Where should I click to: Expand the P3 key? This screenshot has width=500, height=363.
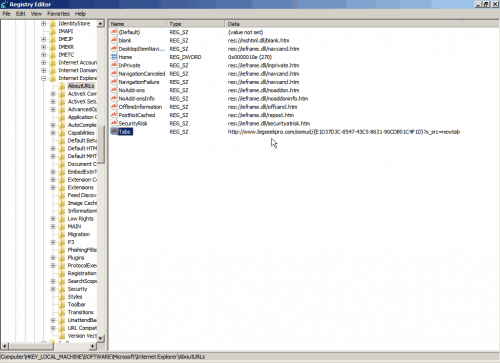click(53, 242)
